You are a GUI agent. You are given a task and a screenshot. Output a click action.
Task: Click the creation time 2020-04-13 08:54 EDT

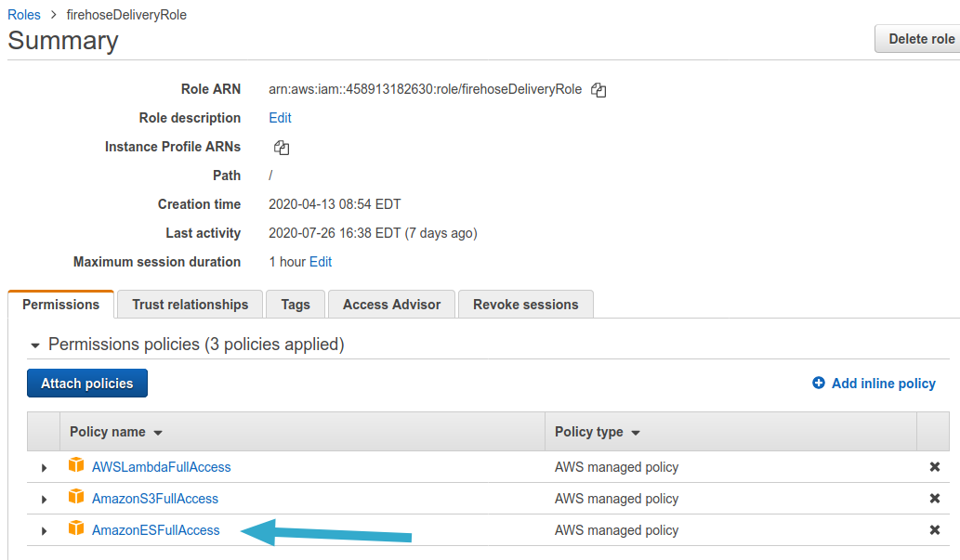(335, 204)
